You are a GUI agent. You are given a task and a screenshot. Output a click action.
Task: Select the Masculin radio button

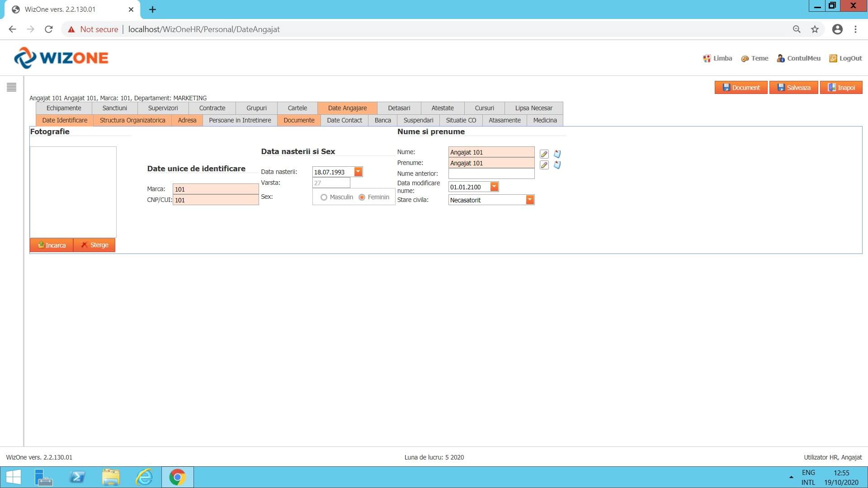(x=324, y=197)
